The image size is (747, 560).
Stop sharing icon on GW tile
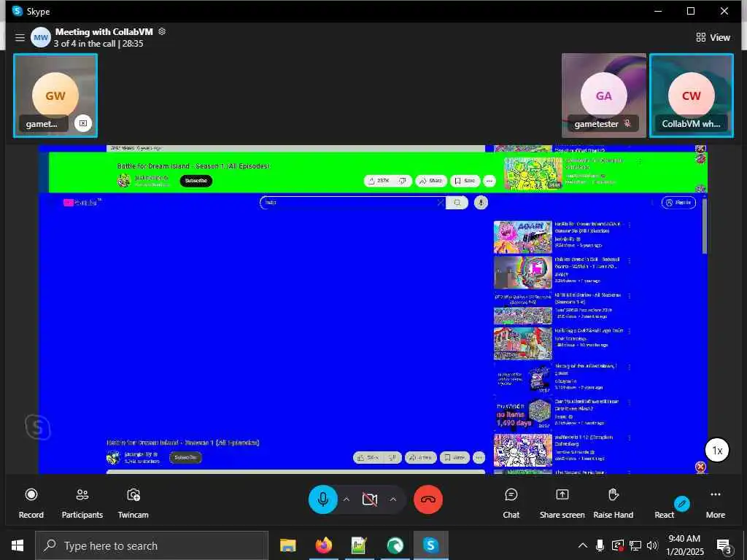83,123
